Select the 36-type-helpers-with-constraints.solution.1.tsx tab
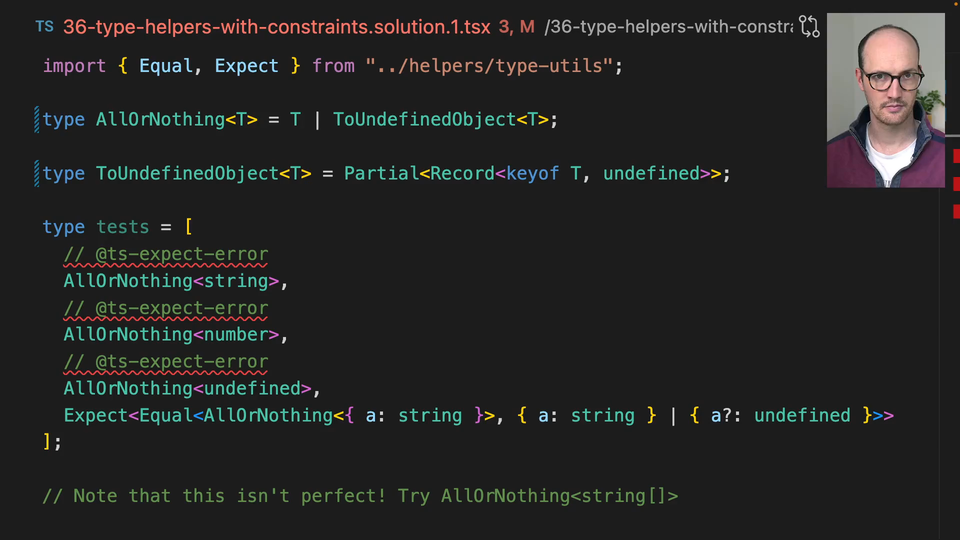The width and height of the screenshot is (960, 540). pos(276,27)
